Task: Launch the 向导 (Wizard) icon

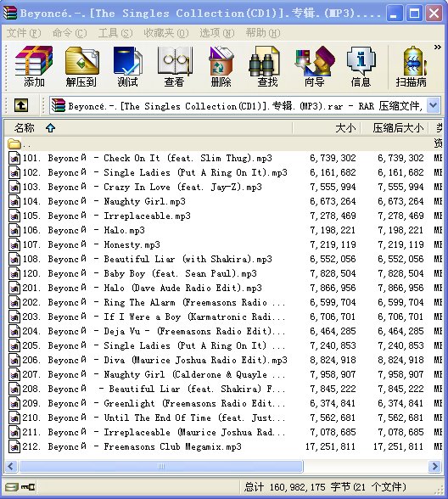Action: [x=314, y=67]
